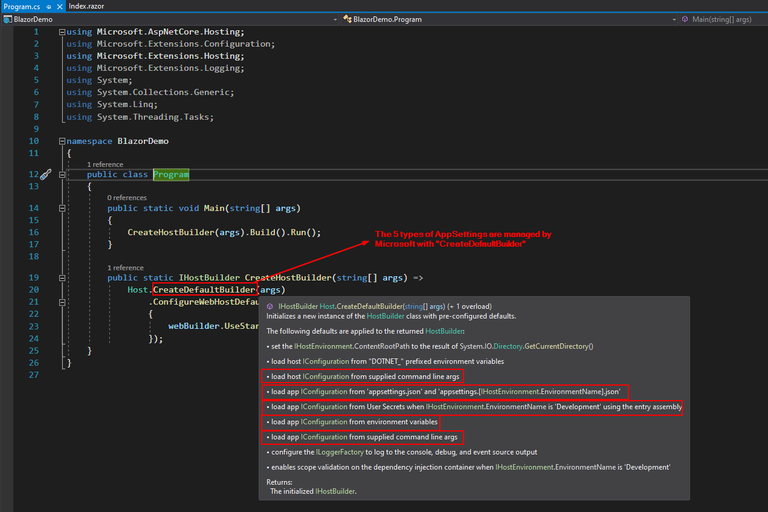Click the purple method icon in tooltip
Image resolution: width=768 pixels, height=512 pixels.
coord(269,305)
